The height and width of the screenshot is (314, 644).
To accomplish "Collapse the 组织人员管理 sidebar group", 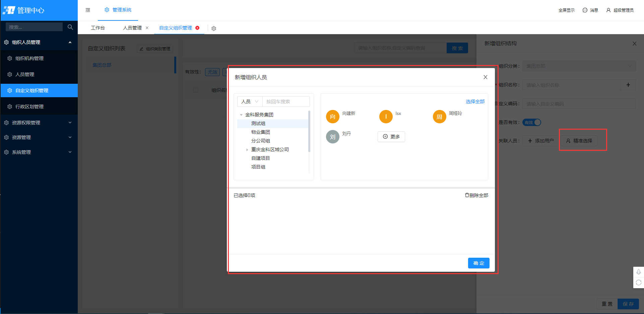I will pyautogui.click(x=39, y=42).
